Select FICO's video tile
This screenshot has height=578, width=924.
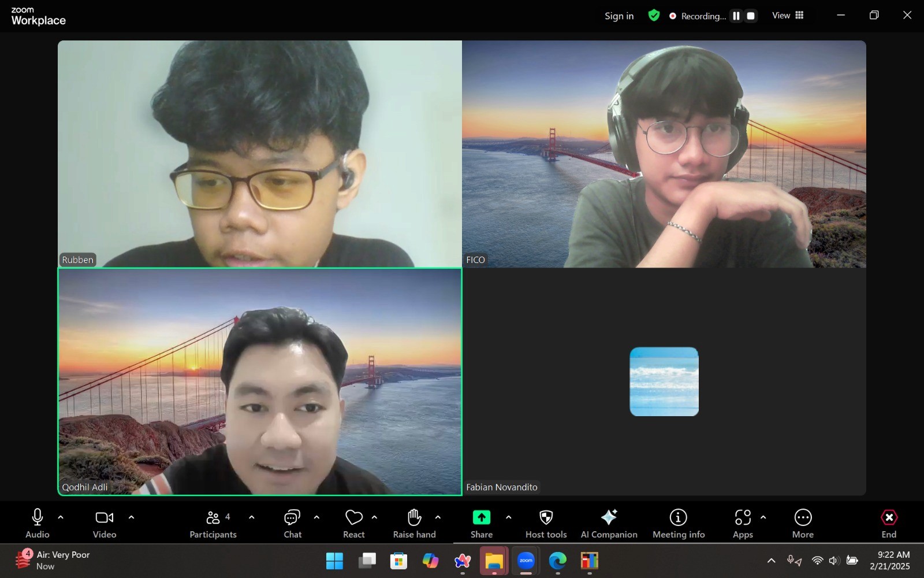click(664, 154)
